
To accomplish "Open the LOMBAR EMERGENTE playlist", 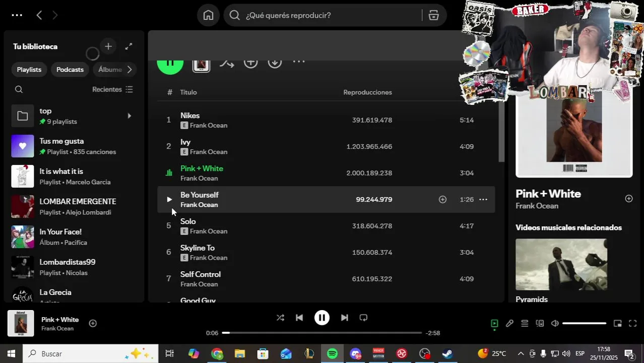I will (74, 207).
